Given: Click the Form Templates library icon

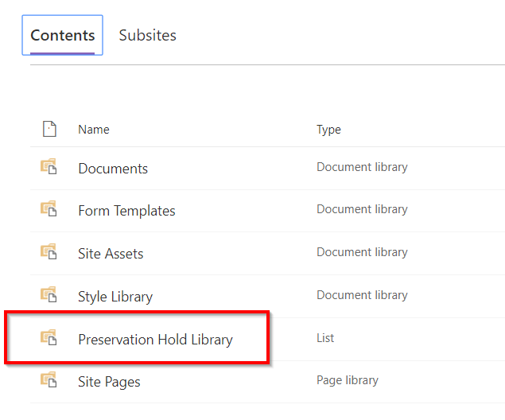Looking at the screenshot, I should click(x=49, y=209).
